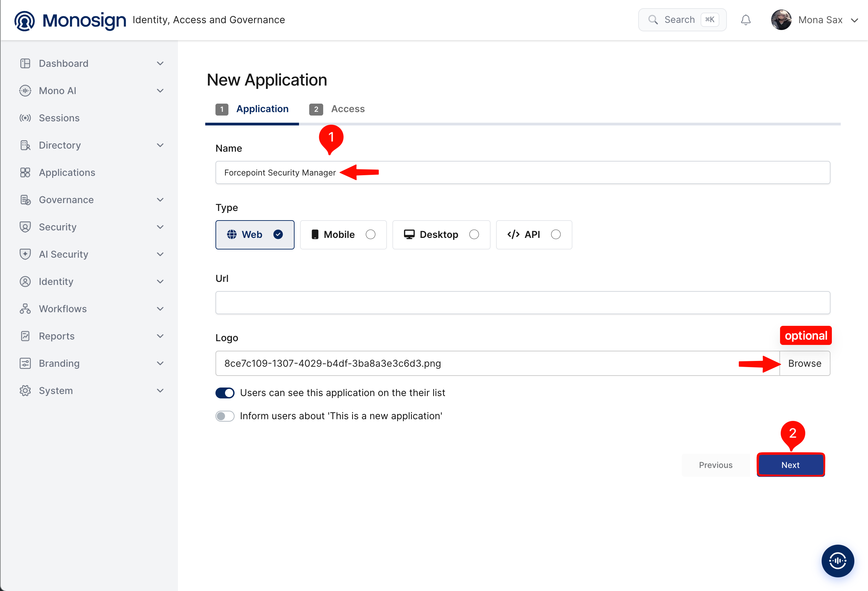
Task: Click the Directory sidebar icon
Action: point(25,145)
